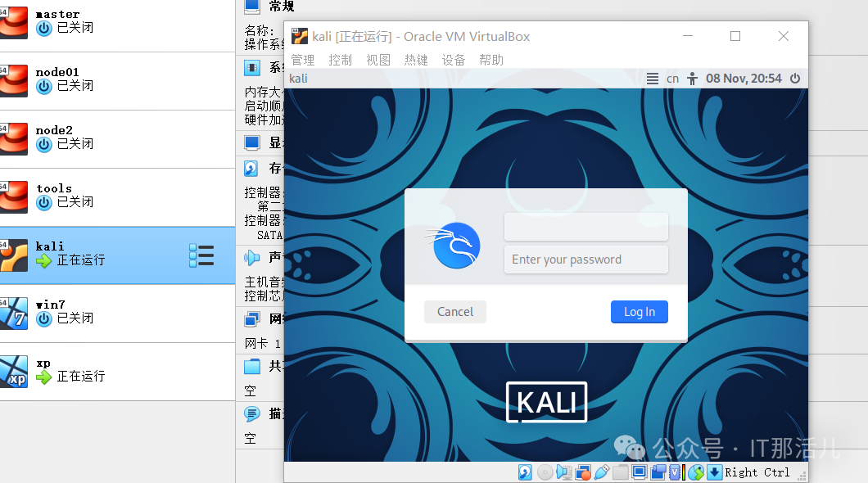This screenshot has height=483, width=868.
Task: Click the master VM red icon
Action: (x=13, y=22)
